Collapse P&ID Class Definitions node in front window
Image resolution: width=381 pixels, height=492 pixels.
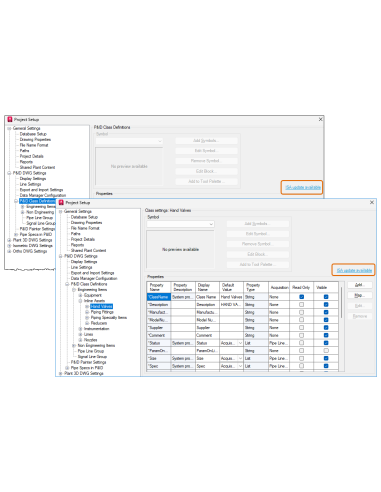click(67, 284)
